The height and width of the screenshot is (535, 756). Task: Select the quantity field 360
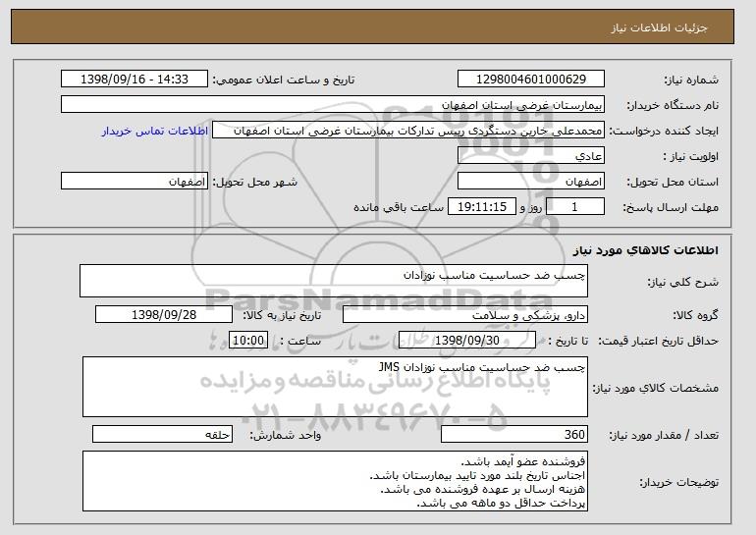(x=514, y=434)
